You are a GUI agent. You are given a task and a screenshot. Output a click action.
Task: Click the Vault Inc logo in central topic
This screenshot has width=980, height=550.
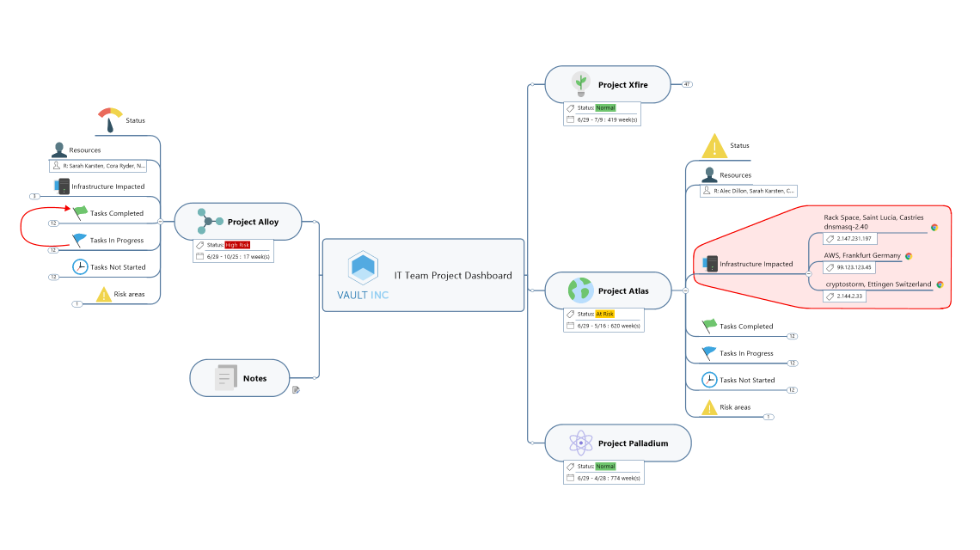[x=362, y=268]
